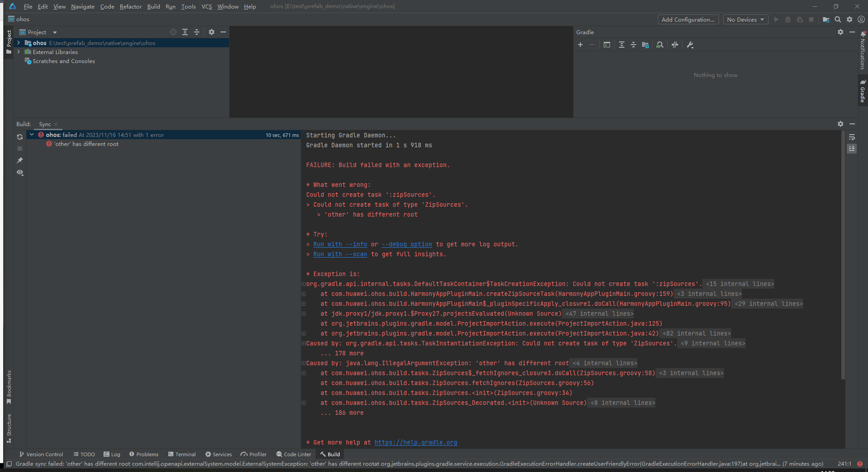
Task: Reload Gradle sync in Build panel
Action: (x=20, y=137)
